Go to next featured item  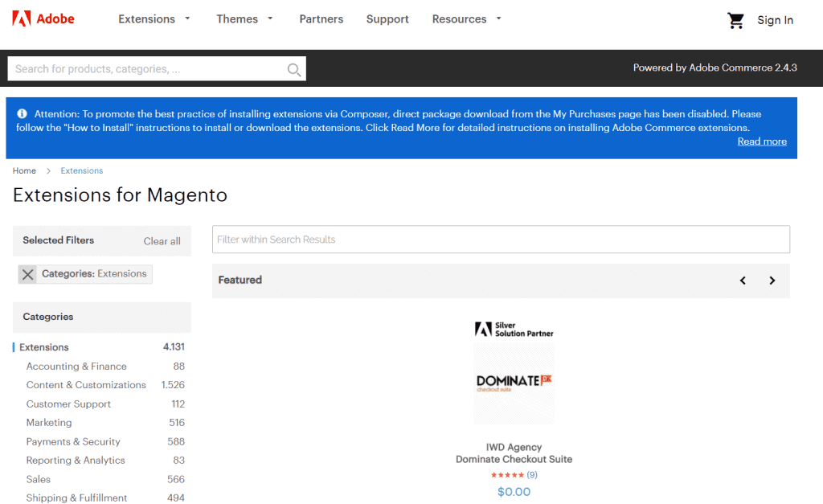click(x=772, y=281)
